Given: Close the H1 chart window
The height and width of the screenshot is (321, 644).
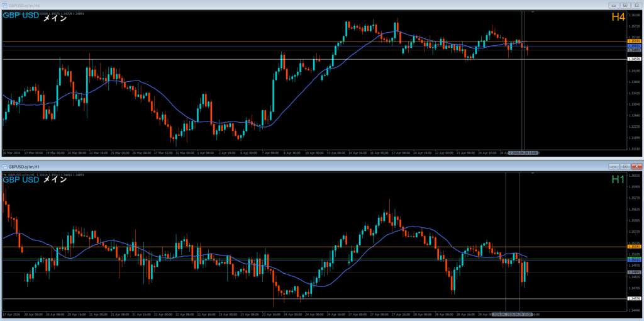Looking at the screenshot, I should click(x=636, y=167).
